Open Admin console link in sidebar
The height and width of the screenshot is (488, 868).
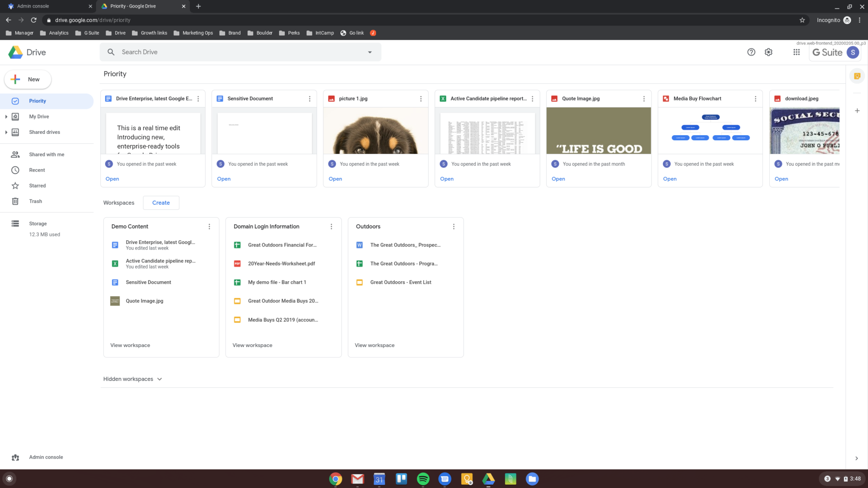pyautogui.click(x=46, y=457)
